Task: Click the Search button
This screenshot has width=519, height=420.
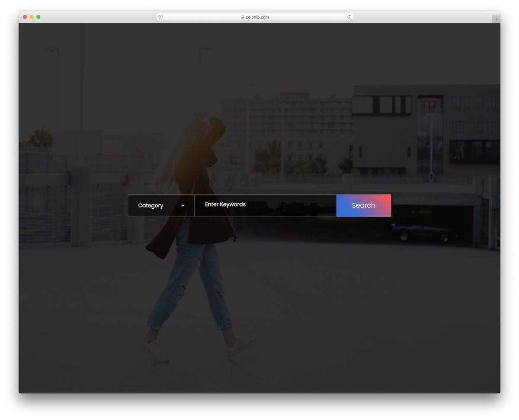Action: (x=363, y=205)
